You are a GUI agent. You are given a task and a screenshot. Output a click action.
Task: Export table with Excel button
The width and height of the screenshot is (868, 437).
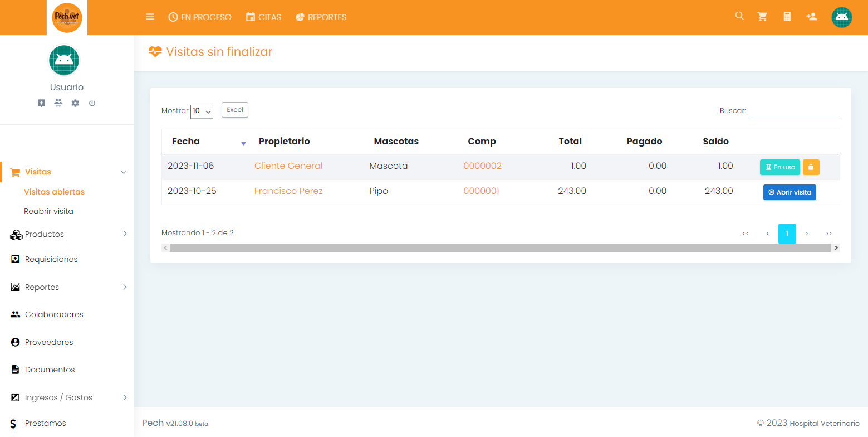[235, 110]
